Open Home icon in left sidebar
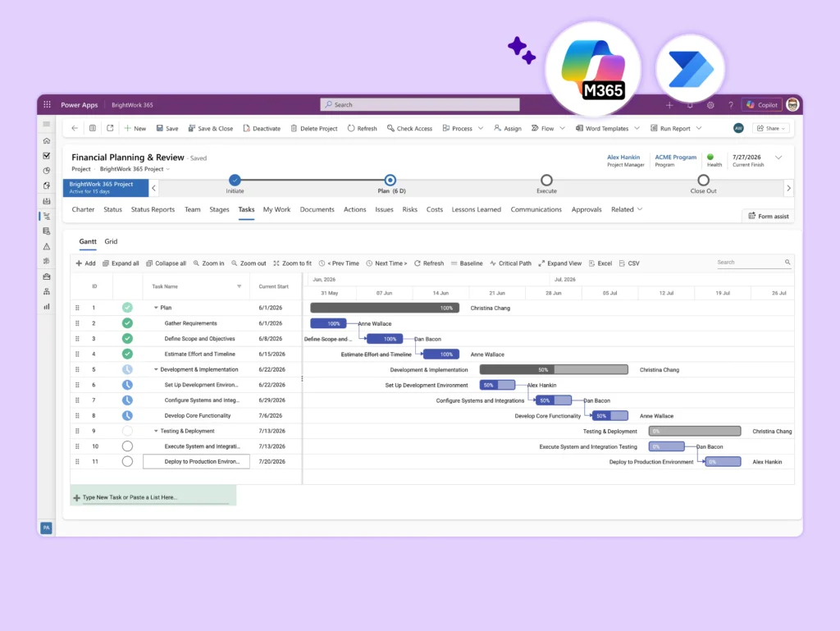Viewport: 840px width, 631px height. click(47, 141)
